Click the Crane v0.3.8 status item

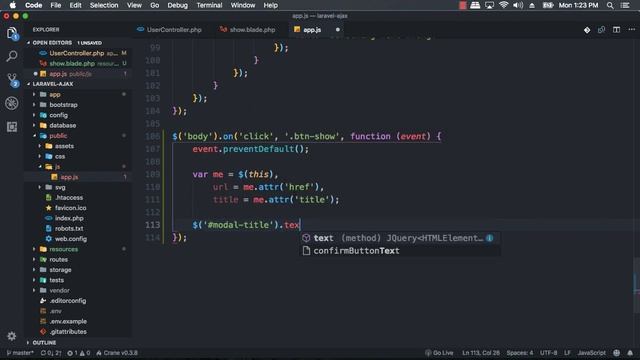(x=117, y=353)
